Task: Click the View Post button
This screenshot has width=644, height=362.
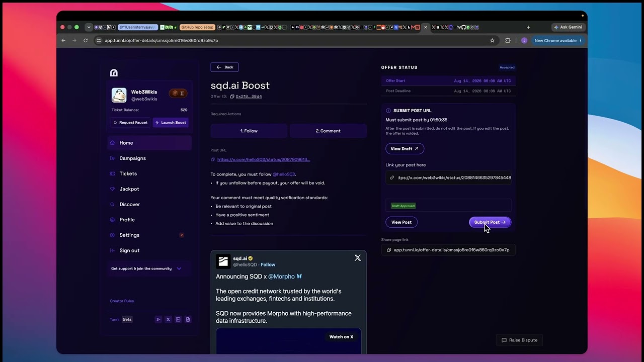Action: 401,222
